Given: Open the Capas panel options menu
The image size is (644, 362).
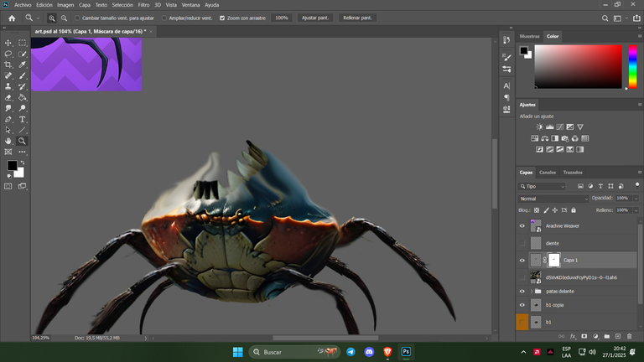Looking at the screenshot, I should coord(640,173).
